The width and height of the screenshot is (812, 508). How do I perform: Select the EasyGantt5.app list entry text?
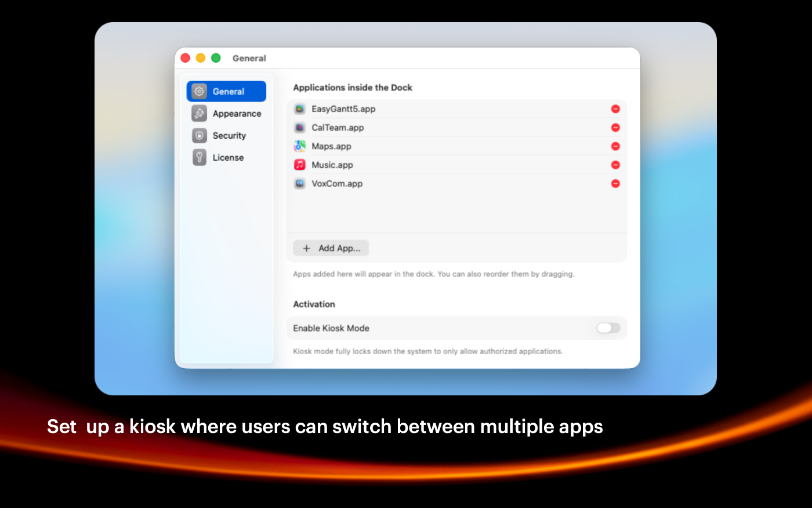click(x=343, y=109)
